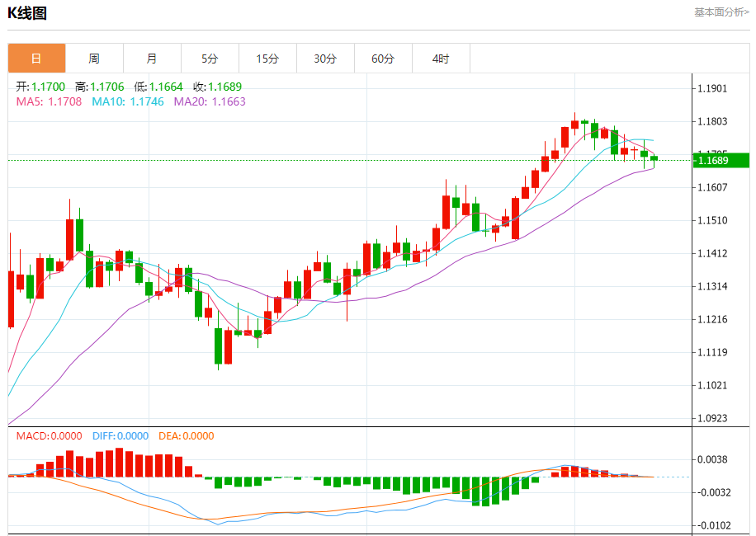Open the 60分 interval tab
Image resolution: width=756 pixels, height=536 pixels.
point(383,59)
